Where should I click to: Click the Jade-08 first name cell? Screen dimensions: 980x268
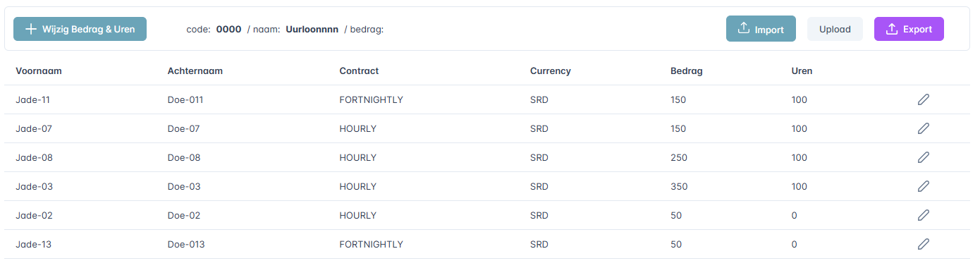click(x=34, y=157)
